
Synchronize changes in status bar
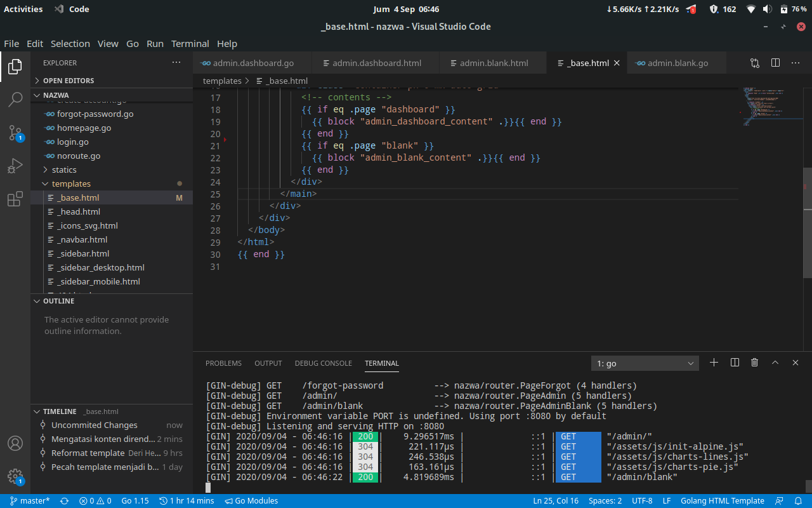pos(64,500)
